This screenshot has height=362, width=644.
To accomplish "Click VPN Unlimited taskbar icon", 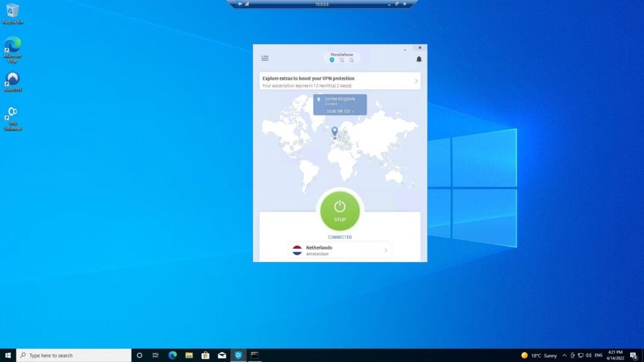I will 238,356.
